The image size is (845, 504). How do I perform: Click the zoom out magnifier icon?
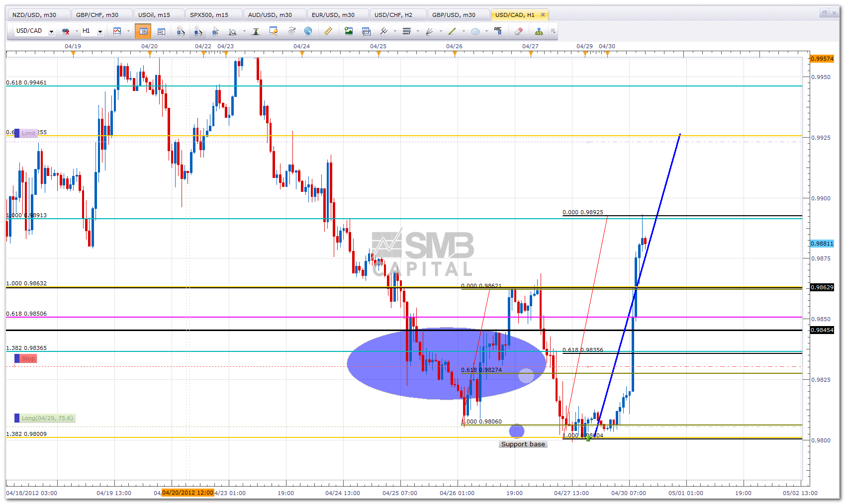(x=198, y=31)
